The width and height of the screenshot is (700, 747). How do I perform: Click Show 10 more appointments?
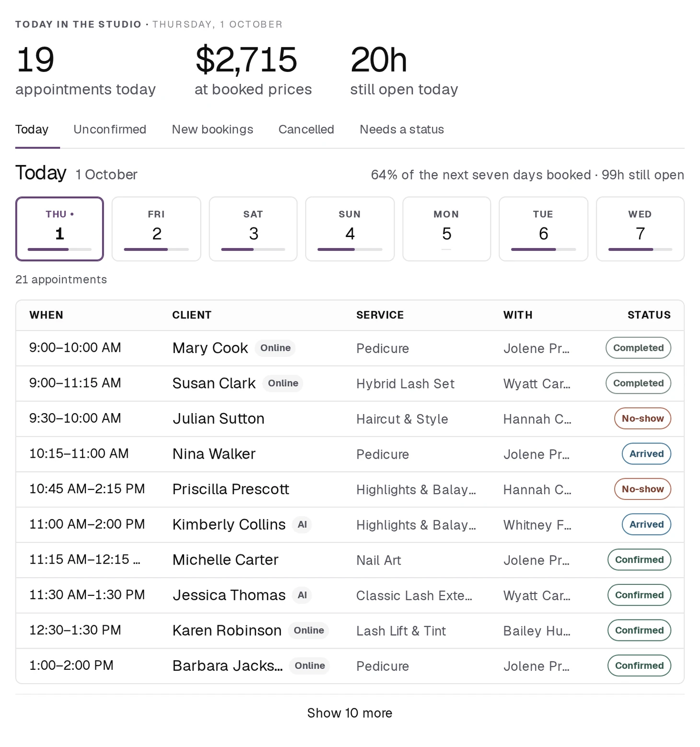pyautogui.click(x=350, y=713)
